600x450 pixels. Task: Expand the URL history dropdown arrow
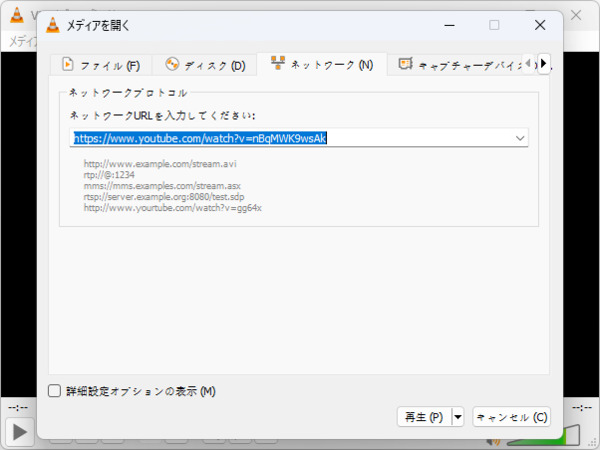(520, 138)
